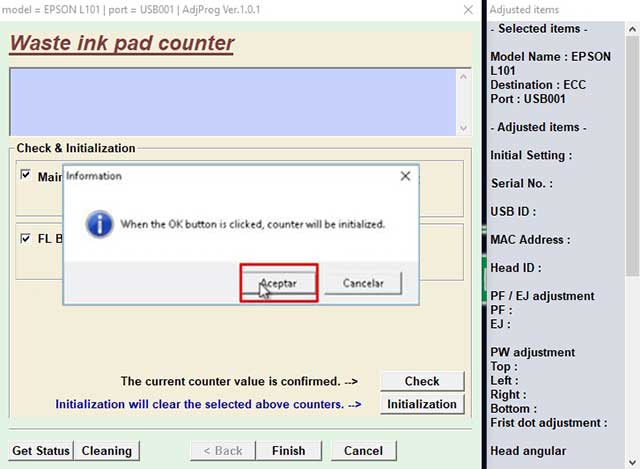Click the Adjusted items panel scrollbar thumb
This screenshot has height=469, width=640.
coord(632,156)
